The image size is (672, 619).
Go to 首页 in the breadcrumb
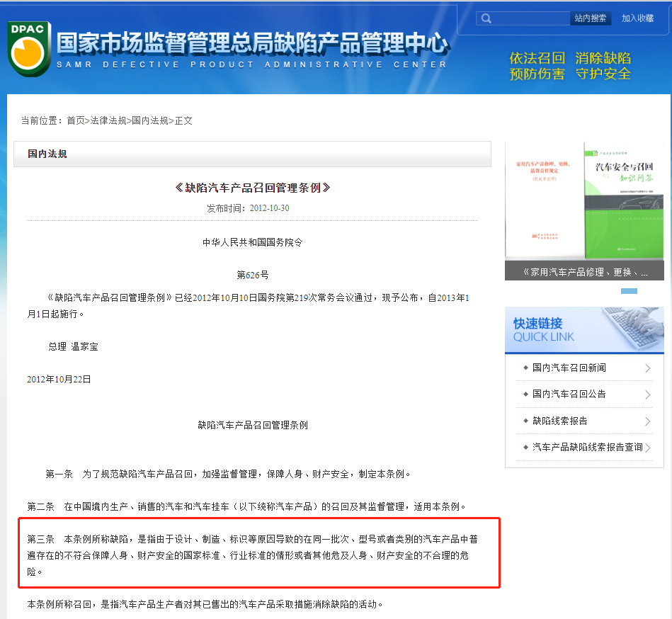(76, 120)
